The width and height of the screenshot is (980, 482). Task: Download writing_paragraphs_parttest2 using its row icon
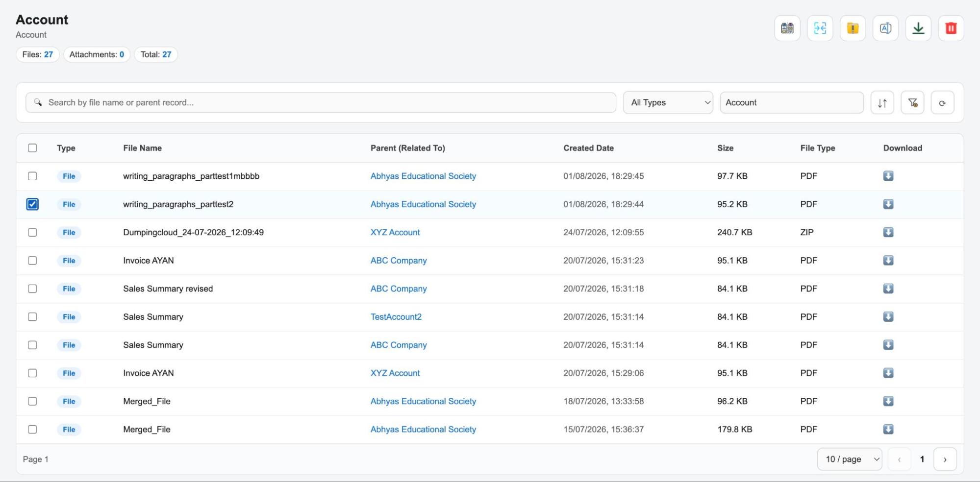[888, 204]
